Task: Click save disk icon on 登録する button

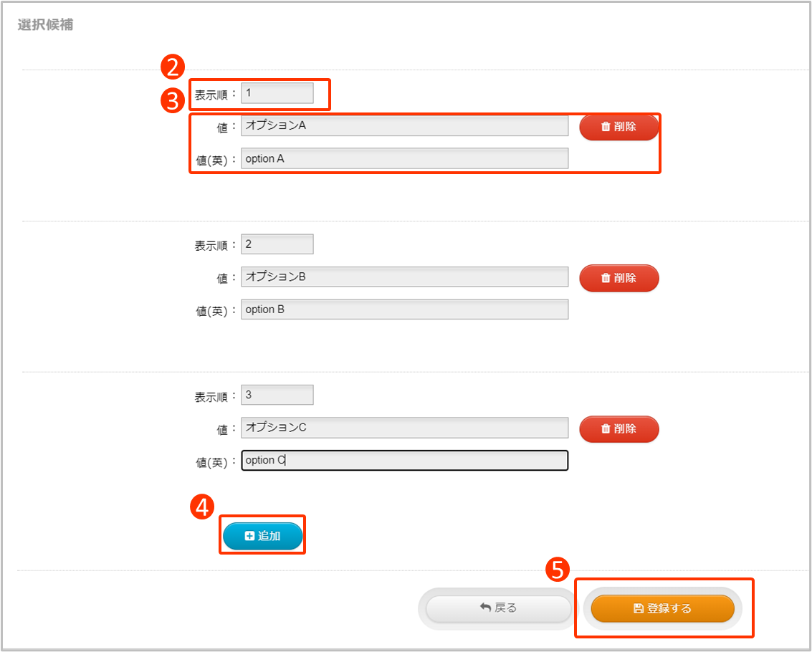Action: click(x=639, y=608)
